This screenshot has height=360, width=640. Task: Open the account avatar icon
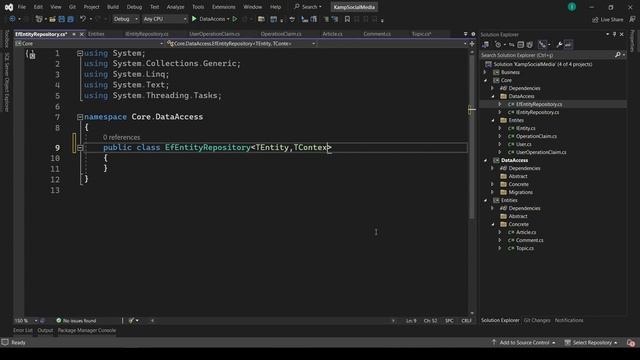click(x=572, y=7)
